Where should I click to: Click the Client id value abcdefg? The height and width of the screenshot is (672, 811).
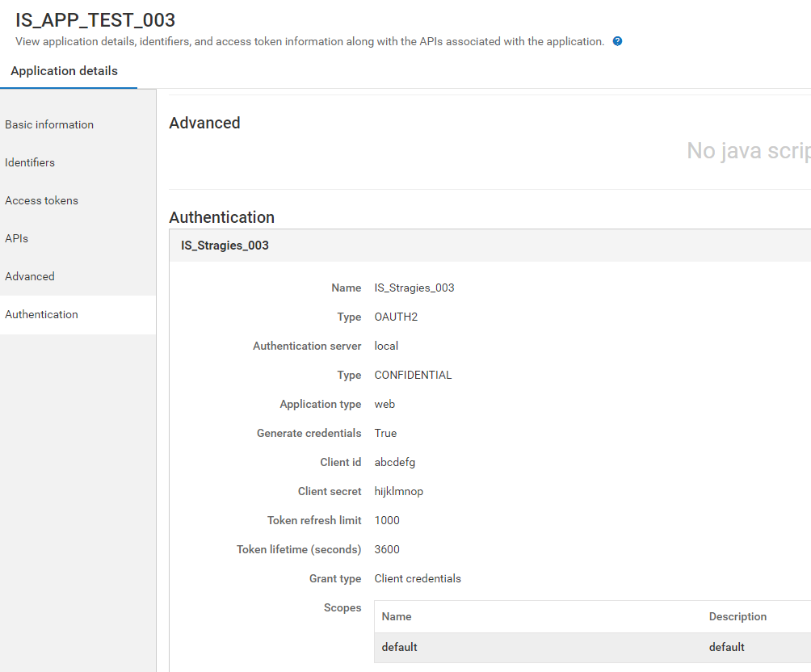tap(395, 462)
